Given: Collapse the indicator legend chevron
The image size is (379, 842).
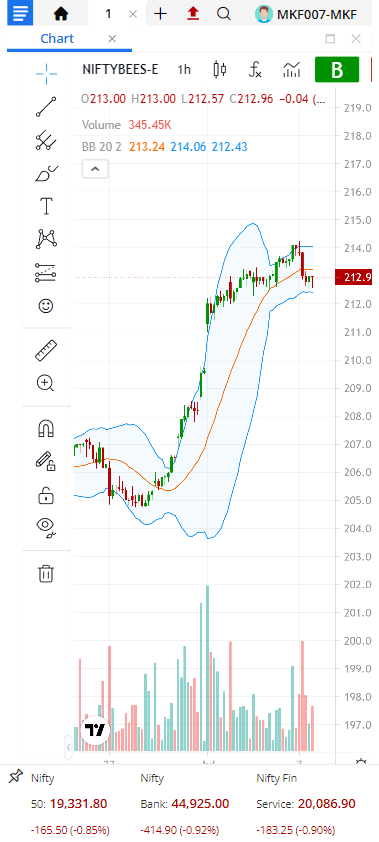Looking at the screenshot, I should point(95,169).
